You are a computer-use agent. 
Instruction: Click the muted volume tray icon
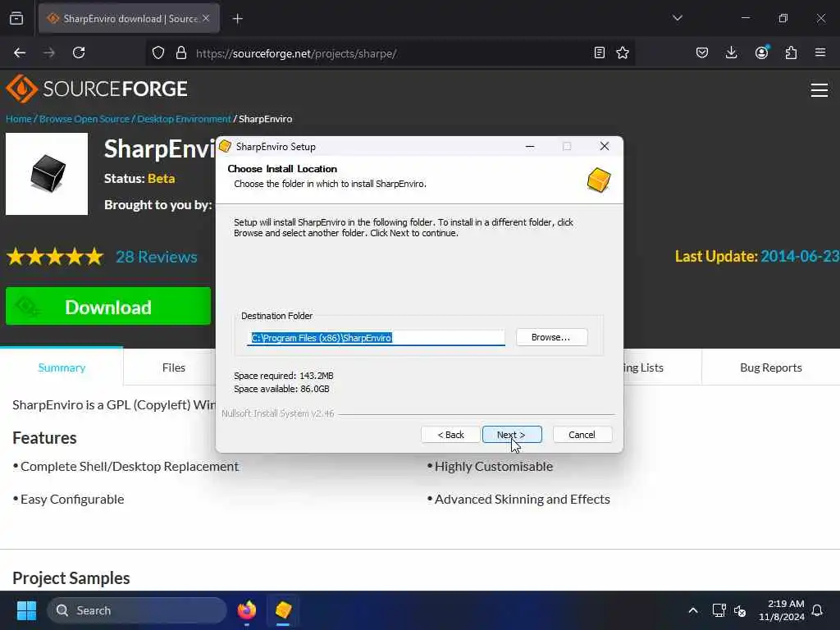(x=740, y=610)
